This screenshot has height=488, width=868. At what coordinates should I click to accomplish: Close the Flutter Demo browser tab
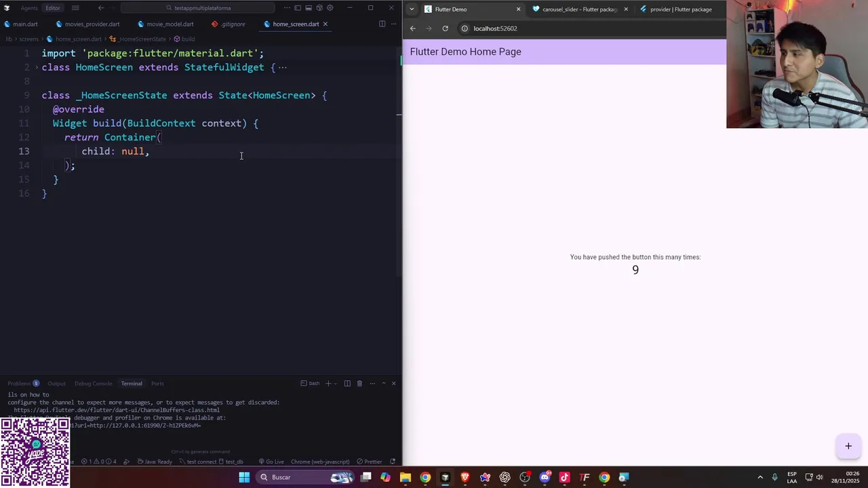point(519,9)
